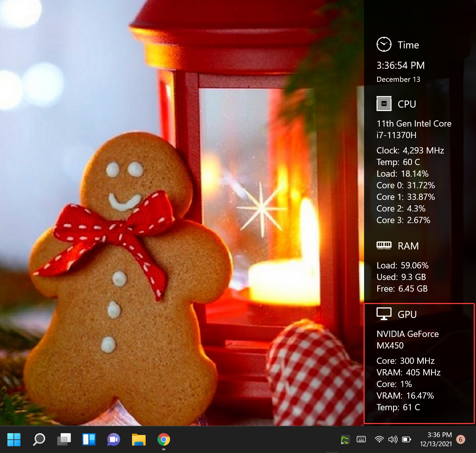Click the i7-11370H processor name
The width and height of the screenshot is (476, 453).
click(x=396, y=135)
